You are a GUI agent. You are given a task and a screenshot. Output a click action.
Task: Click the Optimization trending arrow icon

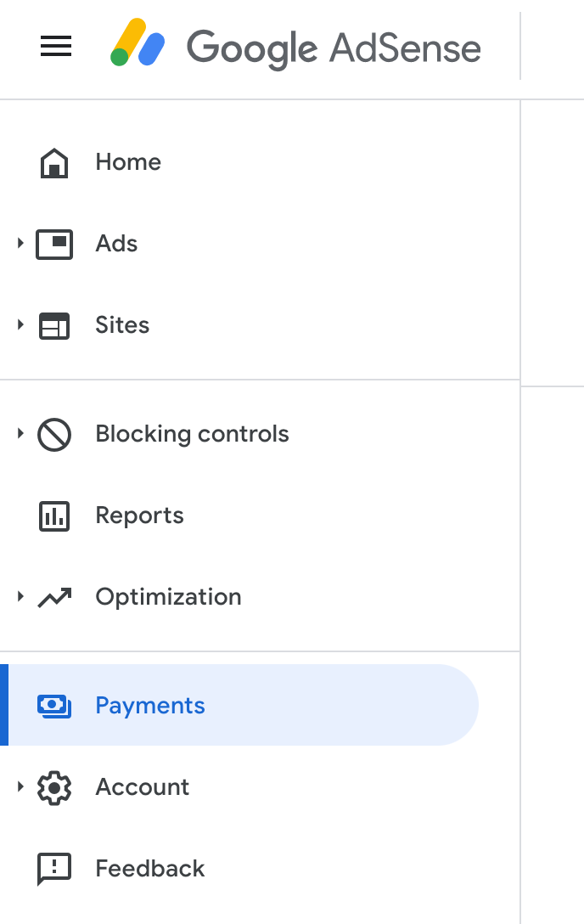pyautogui.click(x=54, y=598)
